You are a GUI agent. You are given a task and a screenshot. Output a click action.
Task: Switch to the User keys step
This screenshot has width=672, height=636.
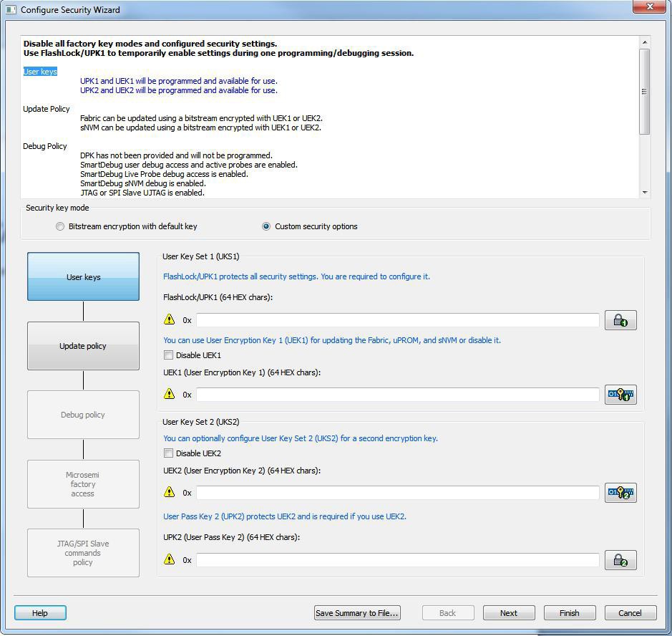tap(83, 276)
